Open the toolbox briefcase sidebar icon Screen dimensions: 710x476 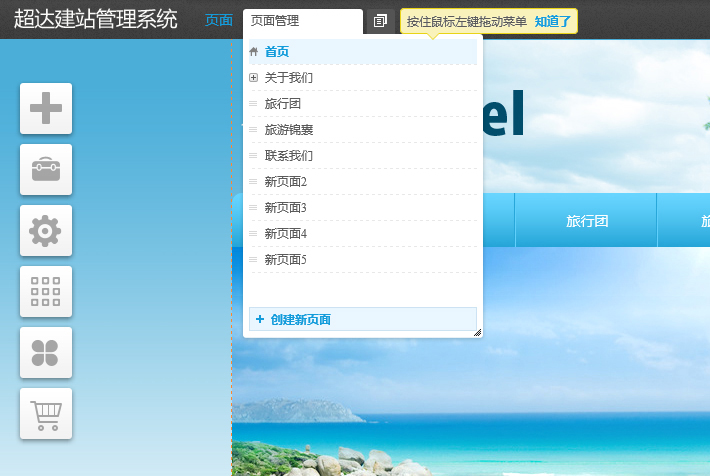click(x=46, y=169)
